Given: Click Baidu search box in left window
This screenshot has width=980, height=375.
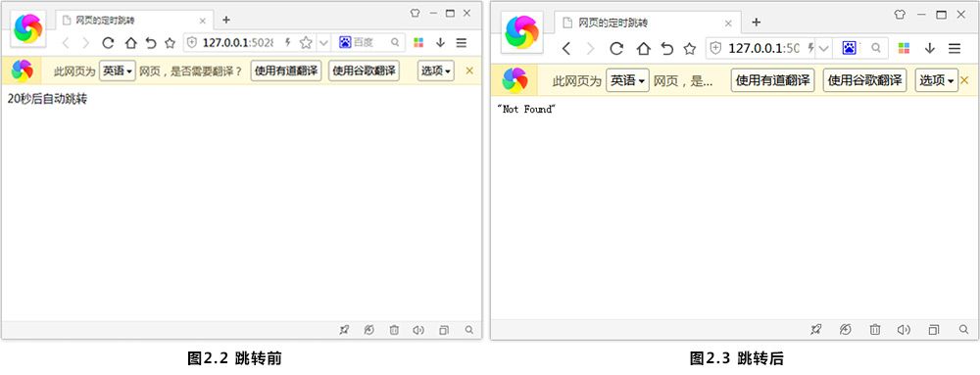Looking at the screenshot, I should pos(368,42).
